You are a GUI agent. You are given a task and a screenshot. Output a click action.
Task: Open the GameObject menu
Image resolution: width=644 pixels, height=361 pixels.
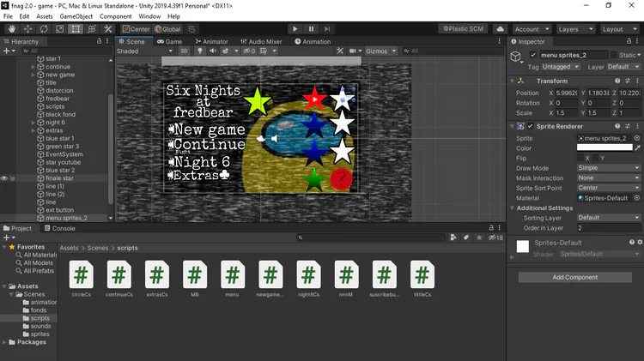pos(76,16)
